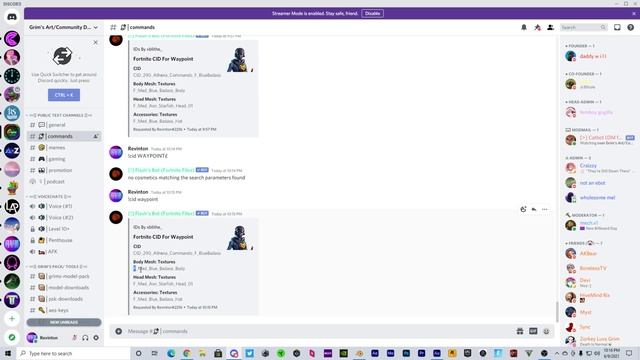This screenshot has width=640, height=360.
Task: Click attach file plus in message box
Action: 118,331
